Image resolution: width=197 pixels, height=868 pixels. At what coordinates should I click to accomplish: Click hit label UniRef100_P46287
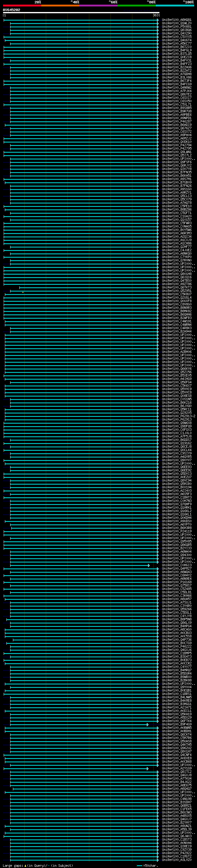[176, 121]
